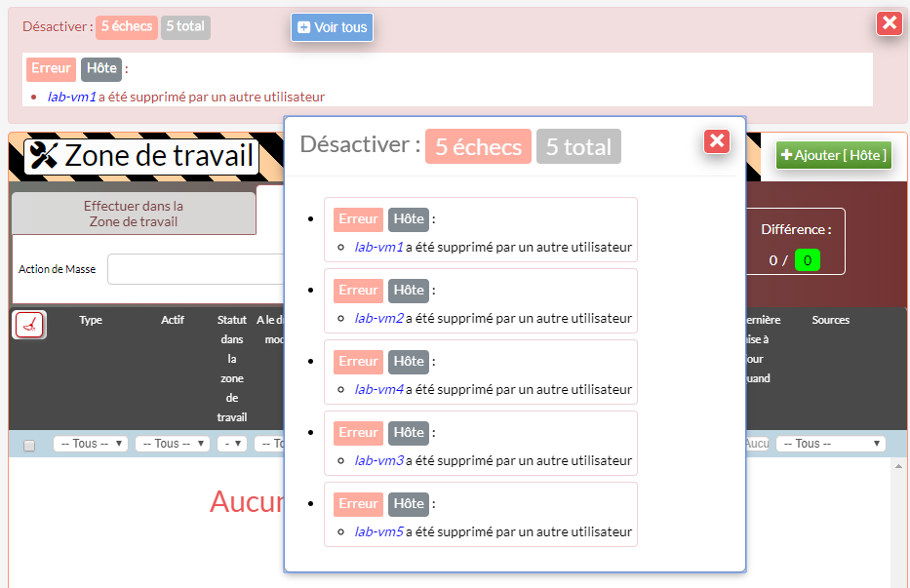
Task: Close the Désactiver results popup
Action: click(x=717, y=141)
